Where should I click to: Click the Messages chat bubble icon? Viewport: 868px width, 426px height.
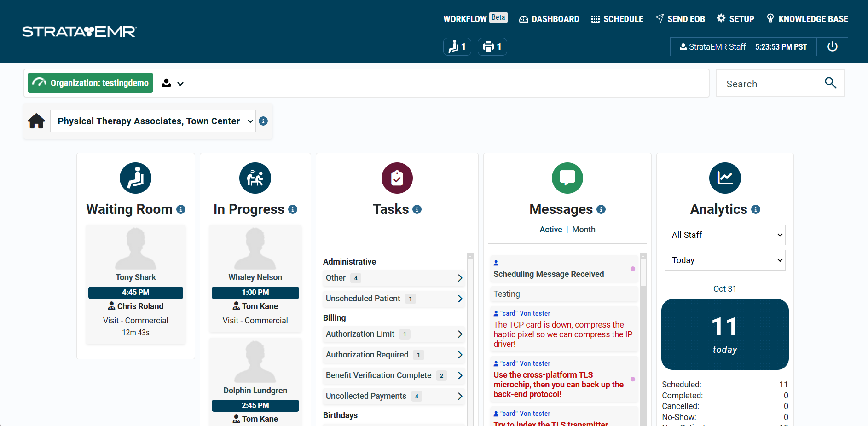[567, 178]
